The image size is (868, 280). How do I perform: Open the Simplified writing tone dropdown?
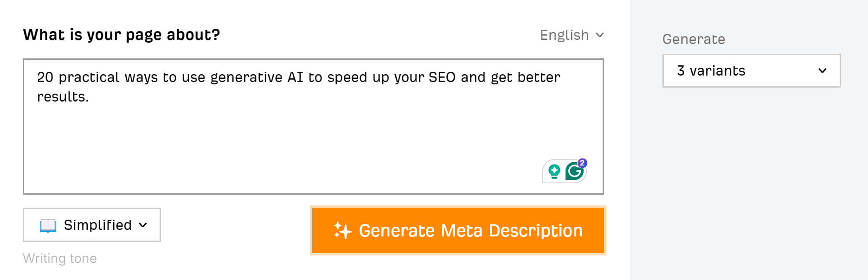click(91, 225)
